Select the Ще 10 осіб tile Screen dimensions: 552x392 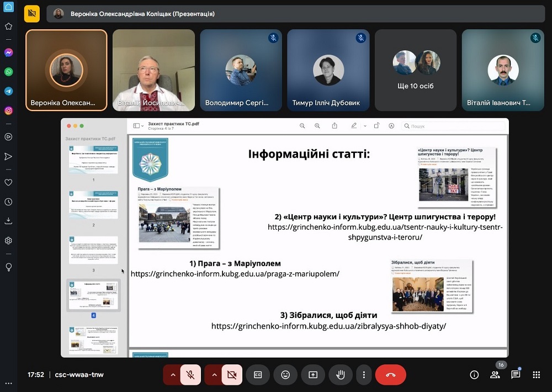[415, 70]
